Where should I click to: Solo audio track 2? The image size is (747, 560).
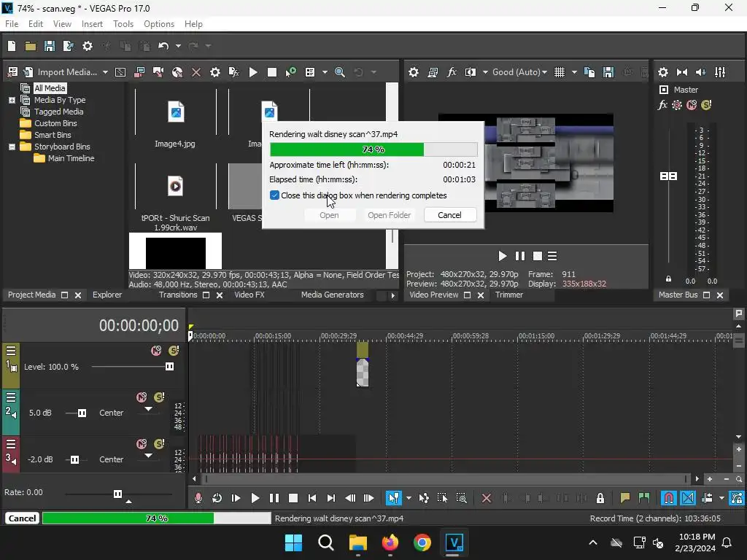tap(159, 397)
